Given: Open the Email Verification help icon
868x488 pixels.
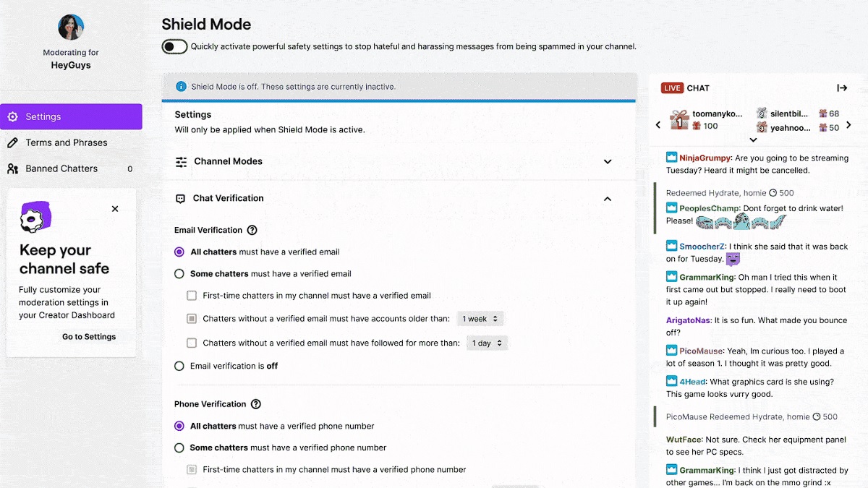Looking at the screenshot, I should (252, 230).
